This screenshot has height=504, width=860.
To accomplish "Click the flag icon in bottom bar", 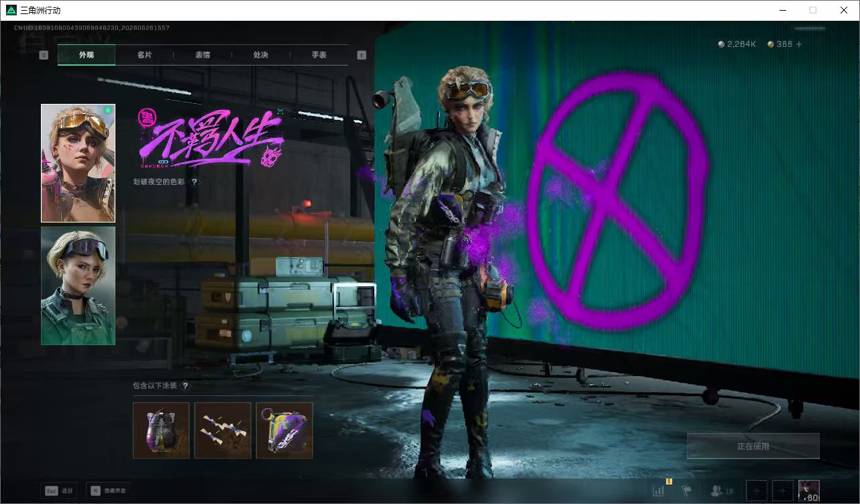I will [687, 491].
